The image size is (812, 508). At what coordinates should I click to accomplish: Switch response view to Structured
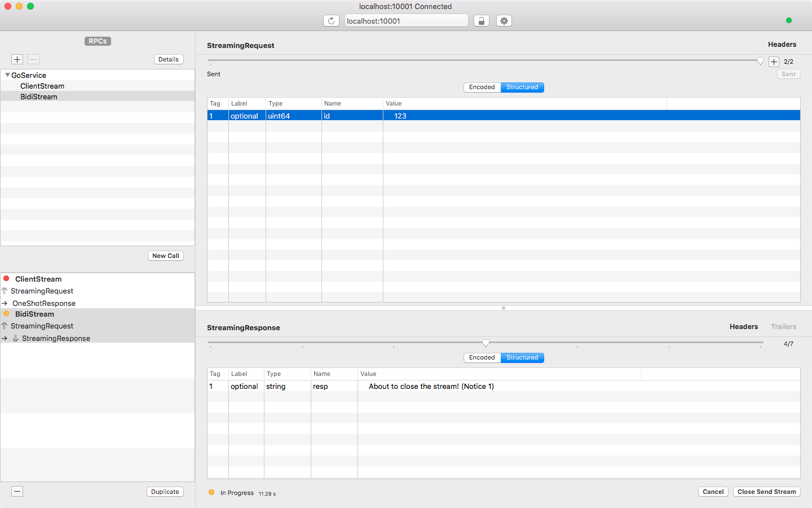[x=522, y=358]
